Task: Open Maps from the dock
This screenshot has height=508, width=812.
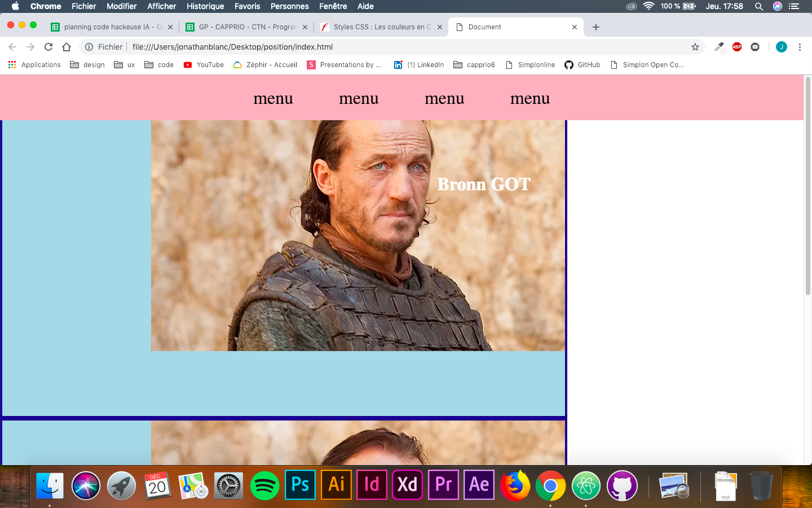Action: 193,485
